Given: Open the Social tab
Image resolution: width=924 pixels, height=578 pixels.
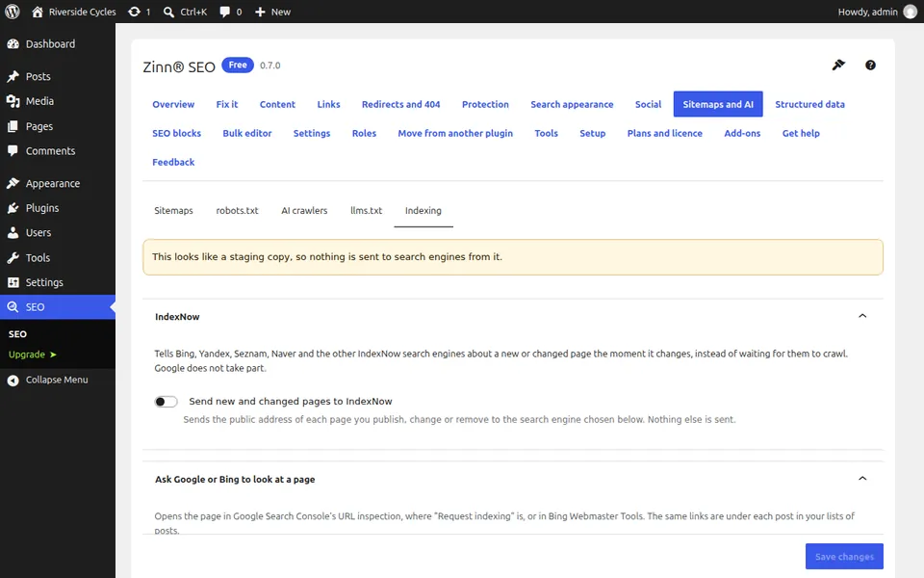Looking at the screenshot, I should pos(648,104).
